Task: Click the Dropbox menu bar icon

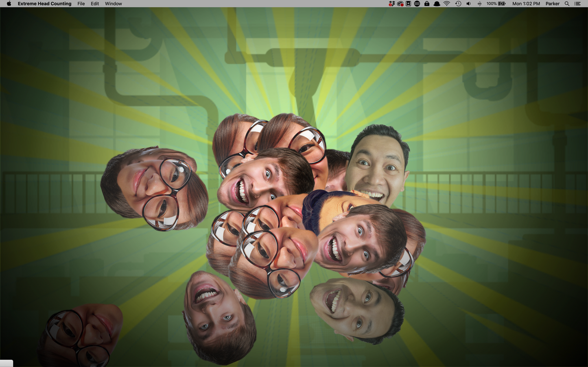Action: coord(392,4)
